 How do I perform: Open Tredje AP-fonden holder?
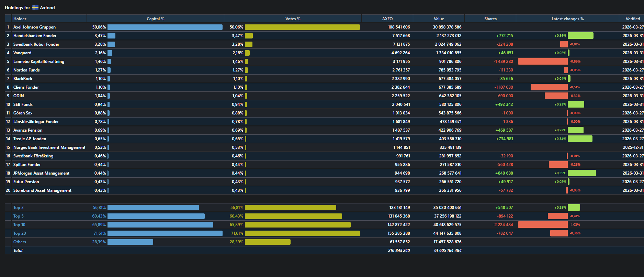click(x=30, y=139)
